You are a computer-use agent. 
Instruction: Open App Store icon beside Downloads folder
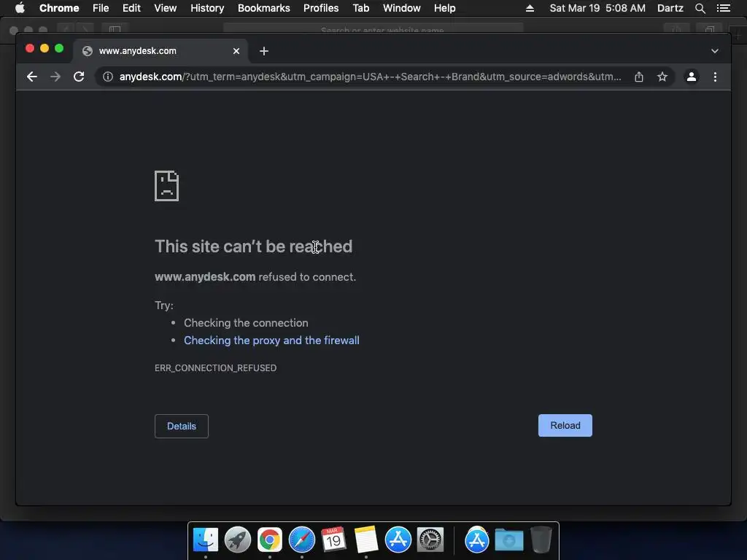coord(477,540)
